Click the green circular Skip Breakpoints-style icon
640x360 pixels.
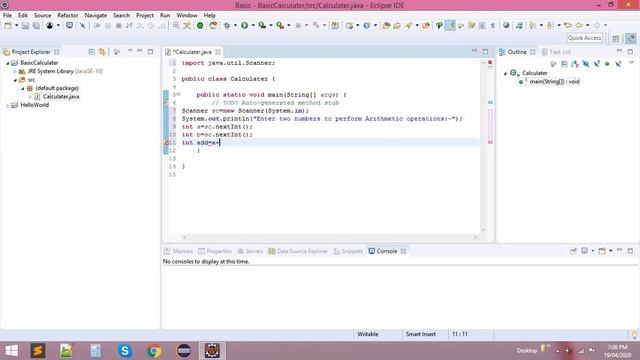(200, 25)
